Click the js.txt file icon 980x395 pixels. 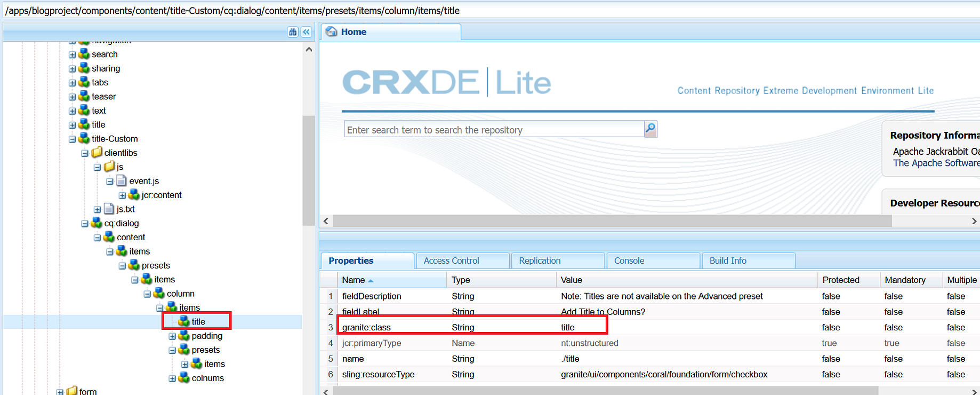pyautogui.click(x=109, y=209)
